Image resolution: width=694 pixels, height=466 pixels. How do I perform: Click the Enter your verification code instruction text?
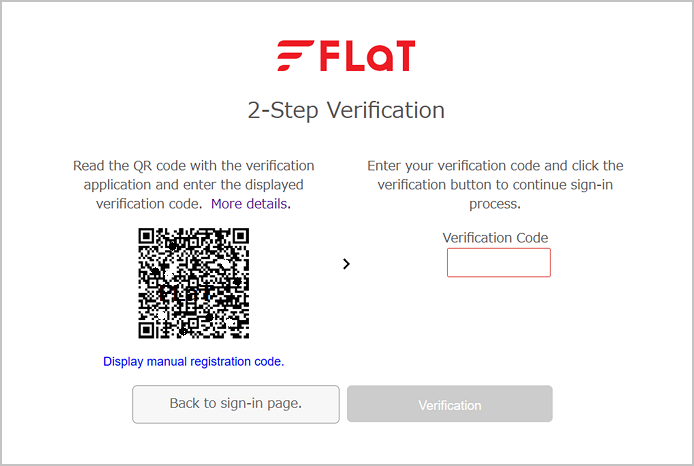[495, 185]
